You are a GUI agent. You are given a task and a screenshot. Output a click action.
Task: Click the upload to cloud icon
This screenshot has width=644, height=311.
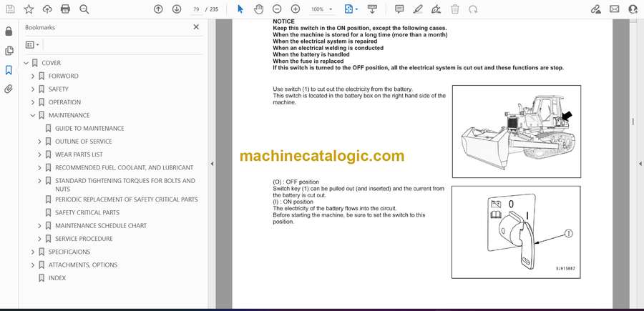[x=47, y=9]
